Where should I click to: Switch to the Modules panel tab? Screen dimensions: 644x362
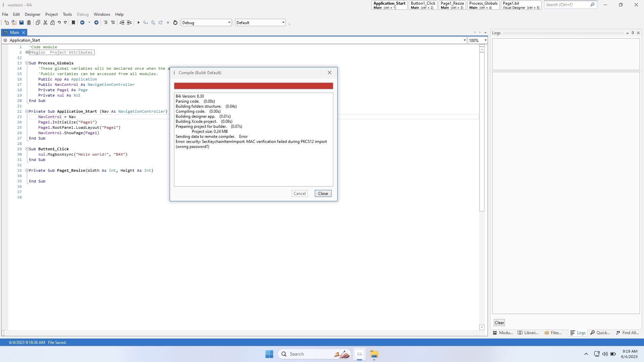tap(503, 333)
